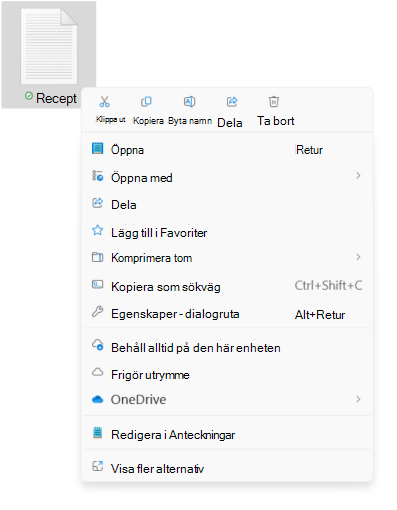Expand the Komprimera tom submenu arrow
The width and height of the screenshot is (397, 510).
(358, 257)
